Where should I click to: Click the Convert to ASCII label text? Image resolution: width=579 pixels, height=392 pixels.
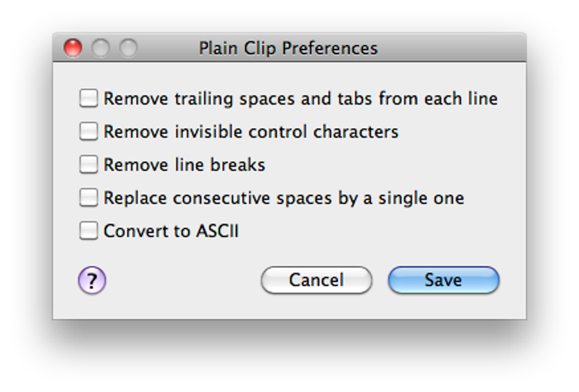(171, 231)
